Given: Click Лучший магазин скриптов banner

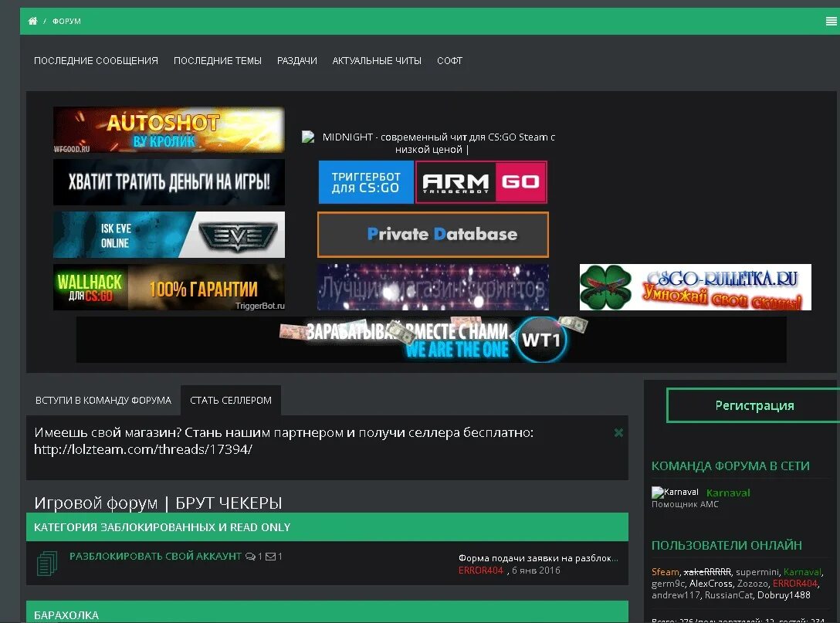Looking at the screenshot, I should coord(433,287).
